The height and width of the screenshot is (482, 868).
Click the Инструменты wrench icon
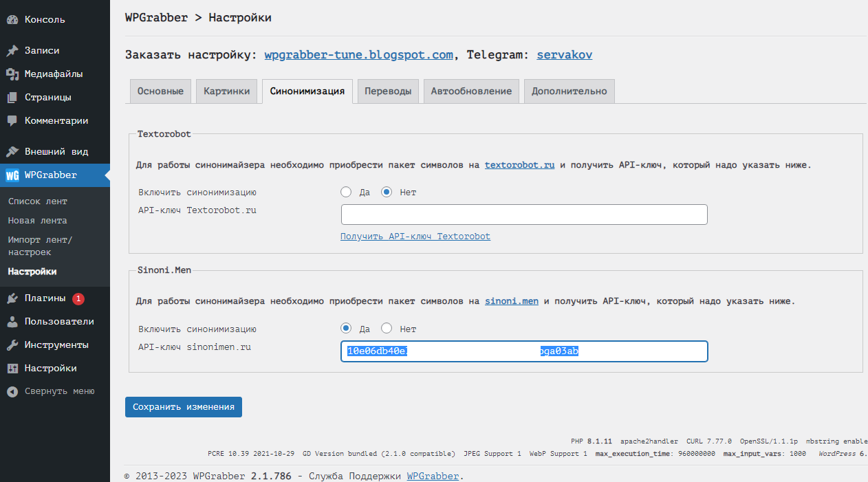click(x=12, y=345)
